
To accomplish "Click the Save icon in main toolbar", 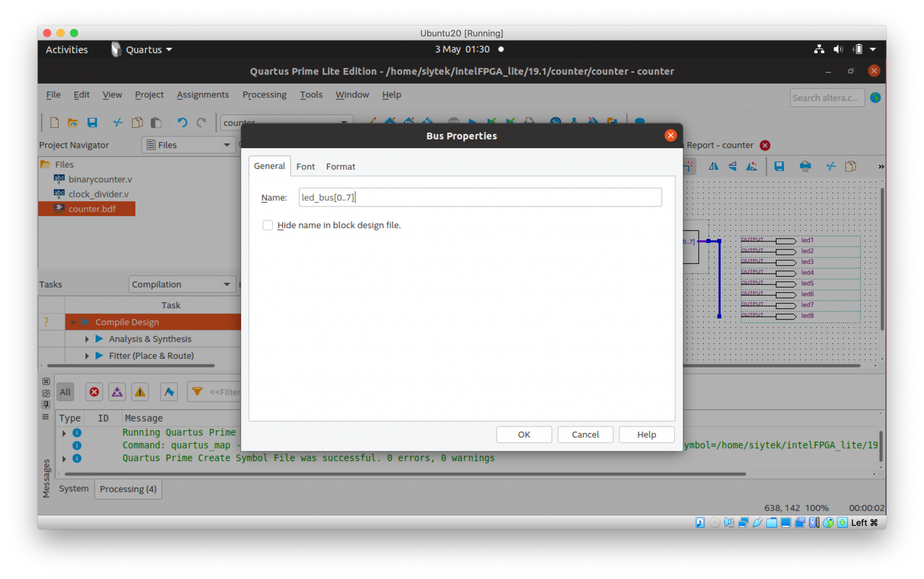I will [x=92, y=123].
